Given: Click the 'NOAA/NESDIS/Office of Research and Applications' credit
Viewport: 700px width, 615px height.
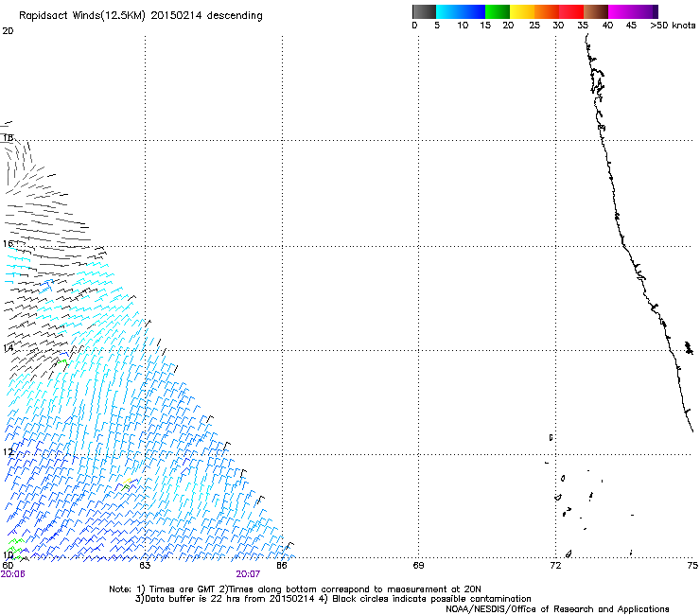Looking at the screenshot, I should click(557, 609).
